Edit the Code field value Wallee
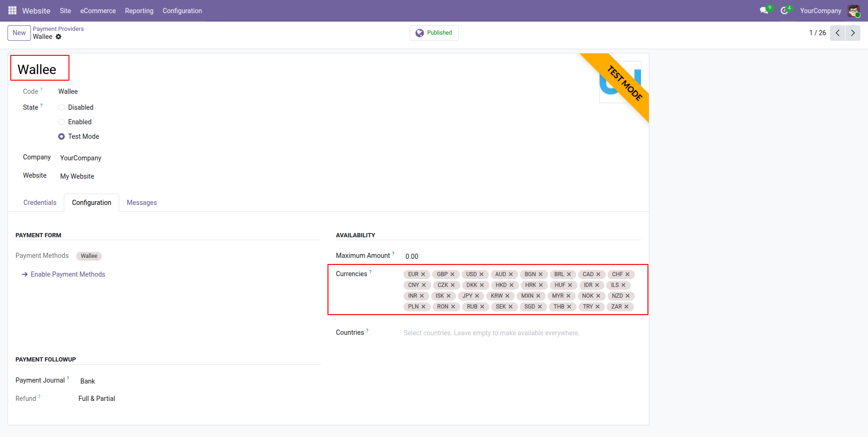This screenshot has height=437, width=868. click(68, 91)
